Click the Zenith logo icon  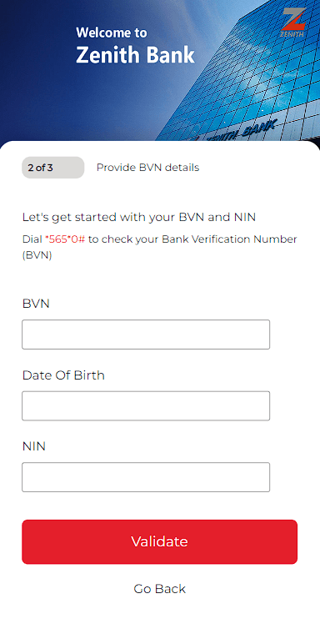(292, 23)
